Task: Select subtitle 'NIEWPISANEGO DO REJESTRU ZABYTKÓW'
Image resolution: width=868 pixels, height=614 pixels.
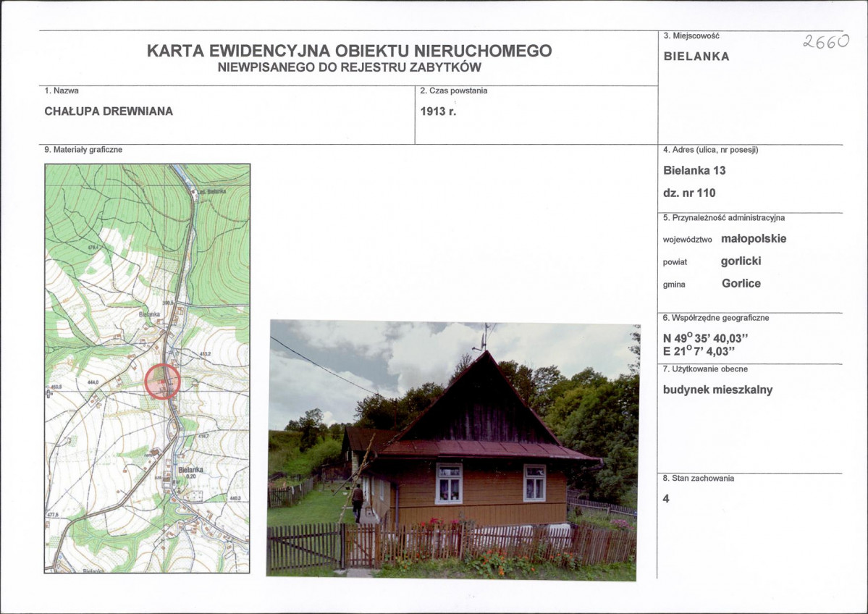Action: tap(350, 67)
